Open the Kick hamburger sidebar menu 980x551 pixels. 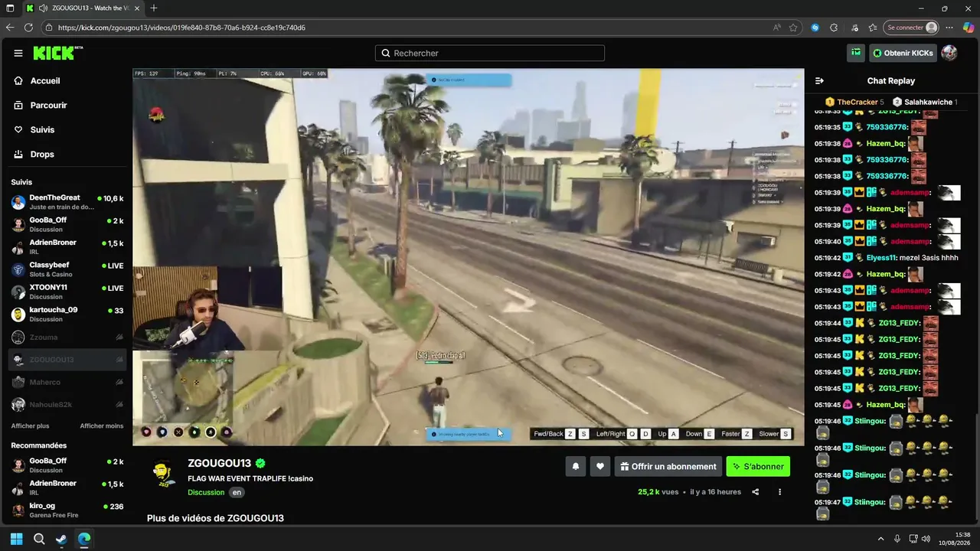pyautogui.click(x=18, y=54)
